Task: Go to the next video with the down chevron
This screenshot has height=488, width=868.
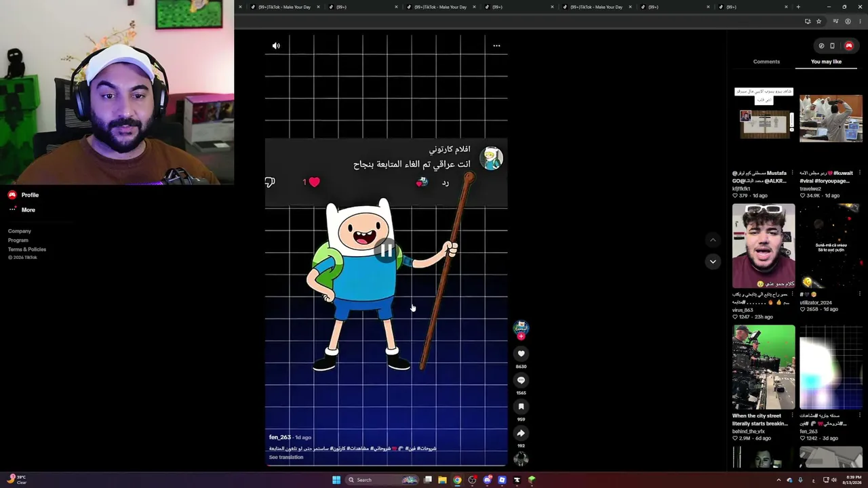Action: tap(712, 262)
